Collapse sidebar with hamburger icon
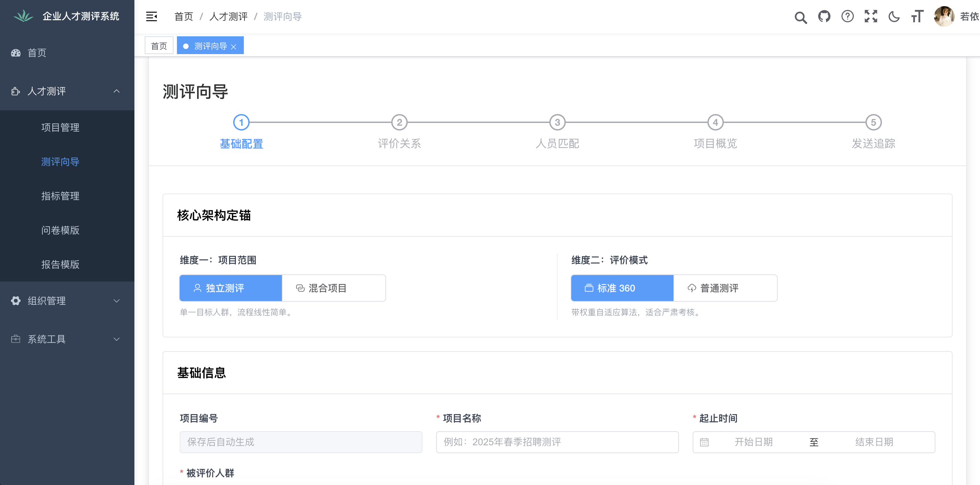Image resolution: width=980 pixels, height=485 pixels. coord(152,16)
